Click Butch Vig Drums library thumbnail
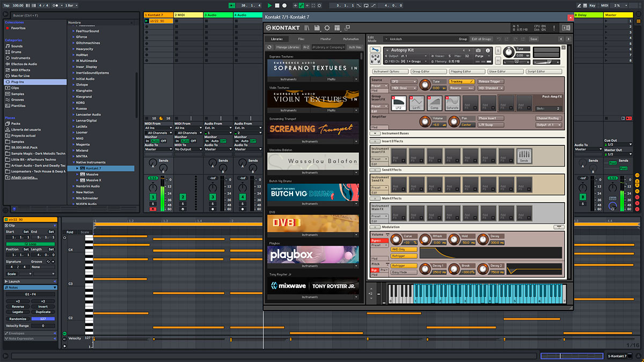The image size is (644, 362). [313, 192]
